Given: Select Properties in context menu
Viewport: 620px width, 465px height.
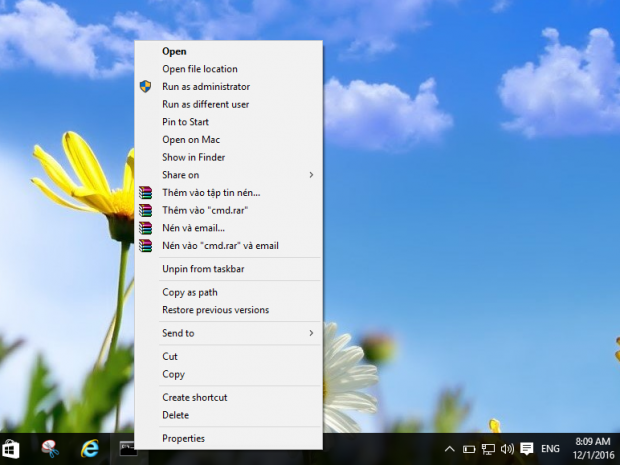Looking at the screenshot, I should (183, 438).
